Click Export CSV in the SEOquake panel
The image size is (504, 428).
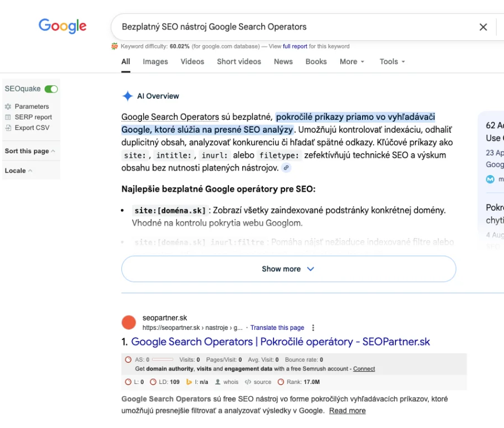[32, 128]
